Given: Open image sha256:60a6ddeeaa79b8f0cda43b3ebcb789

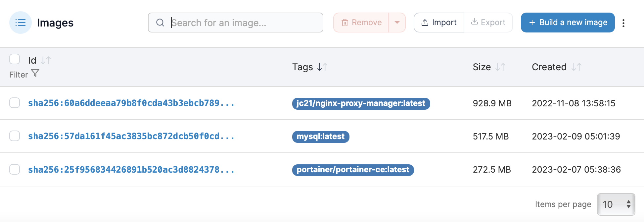Looking at the screenshot, I should coord(131,103).
